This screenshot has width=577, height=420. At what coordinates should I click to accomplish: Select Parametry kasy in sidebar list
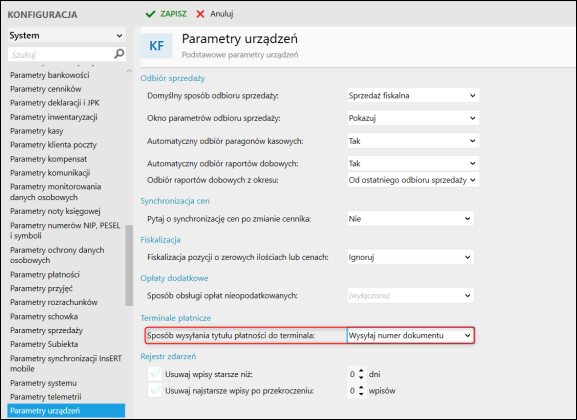[x=36, y=131]
